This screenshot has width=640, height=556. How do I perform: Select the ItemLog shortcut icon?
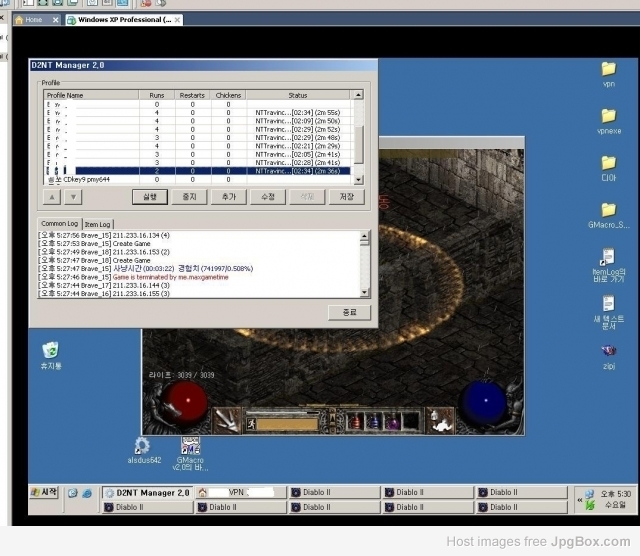click(x=609, y=265)
